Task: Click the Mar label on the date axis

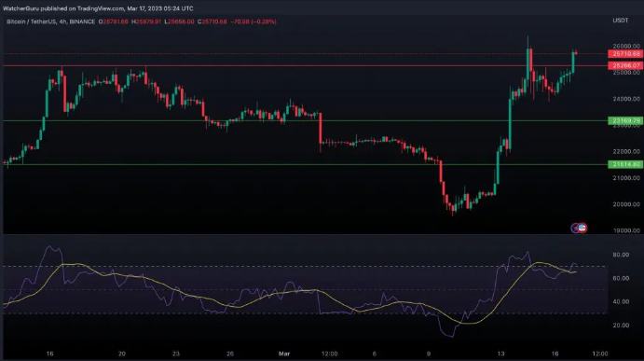Action: click(284, 354)
